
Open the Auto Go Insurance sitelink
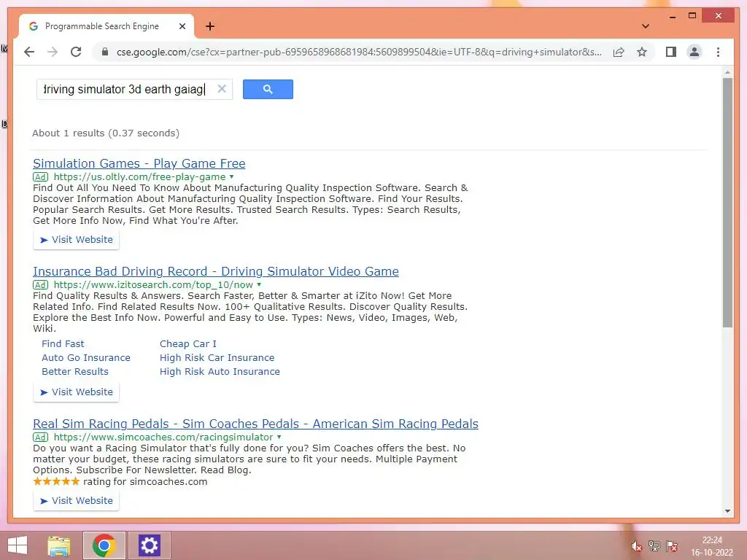click(x=86, y=357)
